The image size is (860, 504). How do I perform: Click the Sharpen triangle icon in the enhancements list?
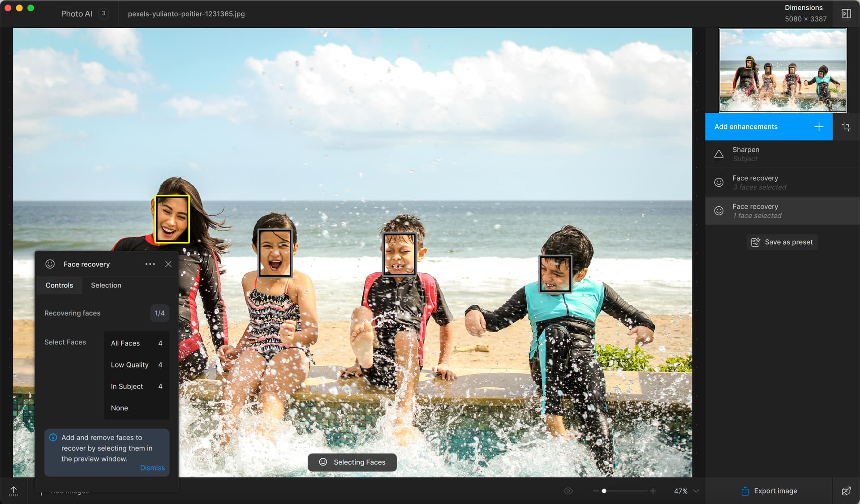(x=719, y=154)
